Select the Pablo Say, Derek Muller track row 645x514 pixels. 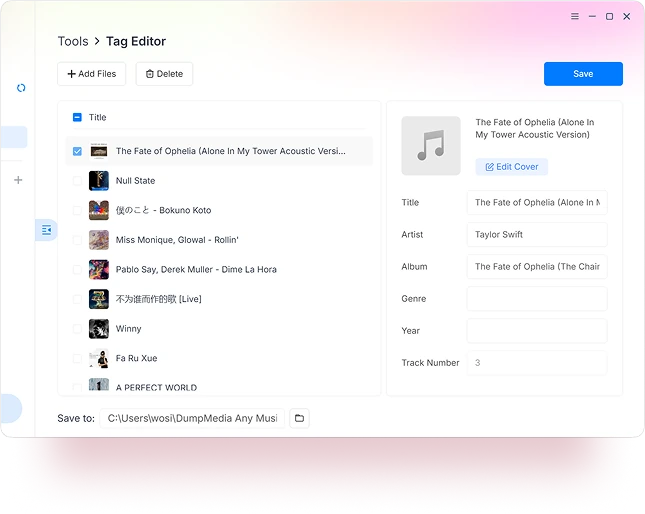point(196,270)
